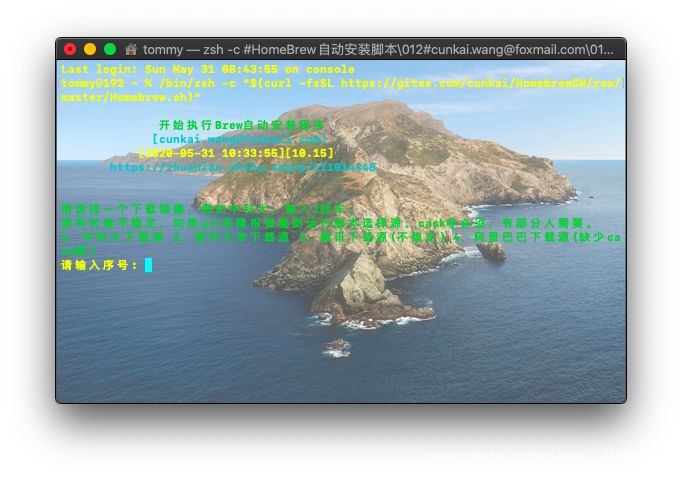Click option '2、清华大学下载源' text
Screen dimensions: 682x477
pyautogui.click(x=231, y=237)
